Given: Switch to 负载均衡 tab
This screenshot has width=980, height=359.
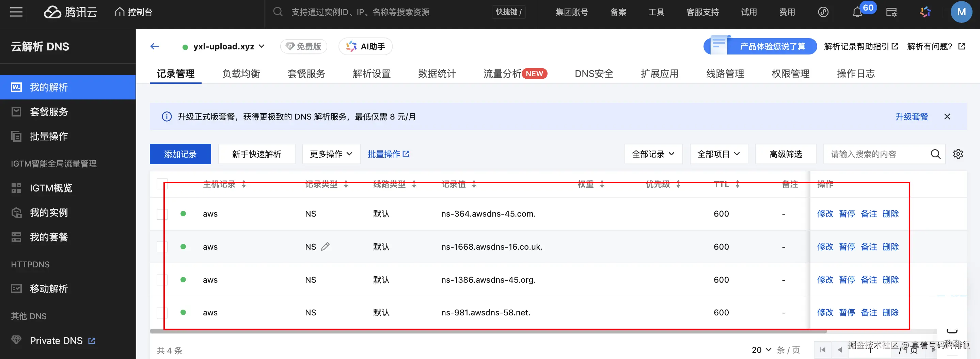Looking at the screenshot, I should 241,74.
